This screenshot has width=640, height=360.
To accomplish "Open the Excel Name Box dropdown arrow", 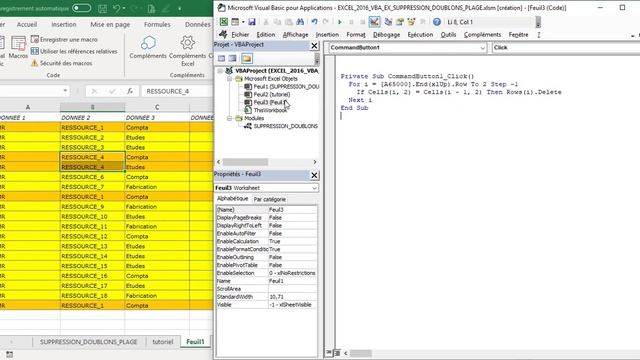I will click(65, 91).
